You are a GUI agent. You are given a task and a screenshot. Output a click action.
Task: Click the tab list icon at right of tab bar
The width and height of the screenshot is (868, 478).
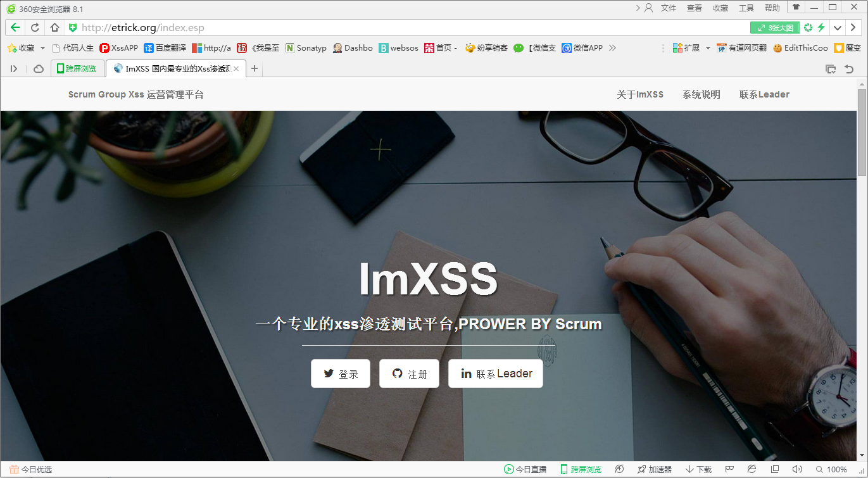click(x=831, y=68)
